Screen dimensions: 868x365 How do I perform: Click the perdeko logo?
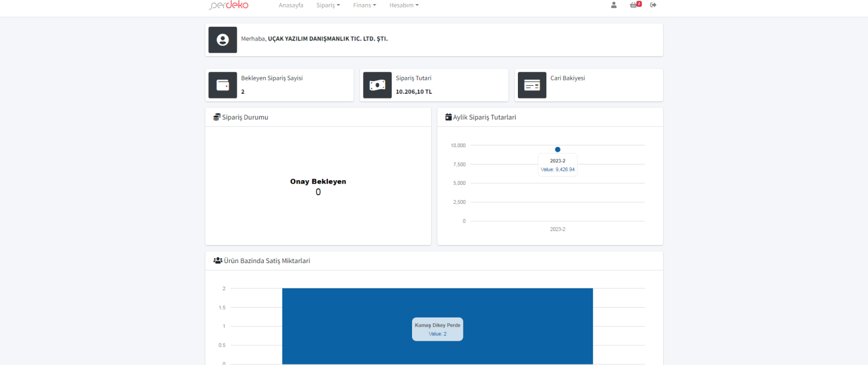[229, 5]
